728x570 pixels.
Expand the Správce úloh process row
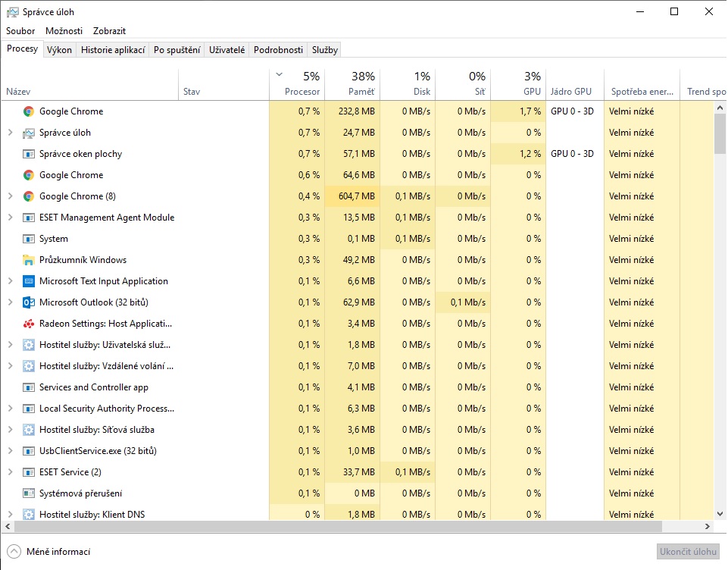point(10,133)
